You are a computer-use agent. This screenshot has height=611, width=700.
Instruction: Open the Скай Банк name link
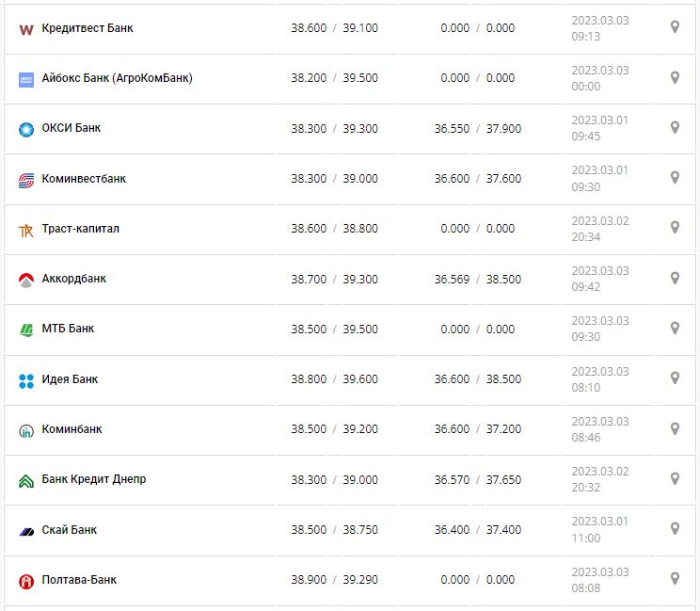(70, 530)
